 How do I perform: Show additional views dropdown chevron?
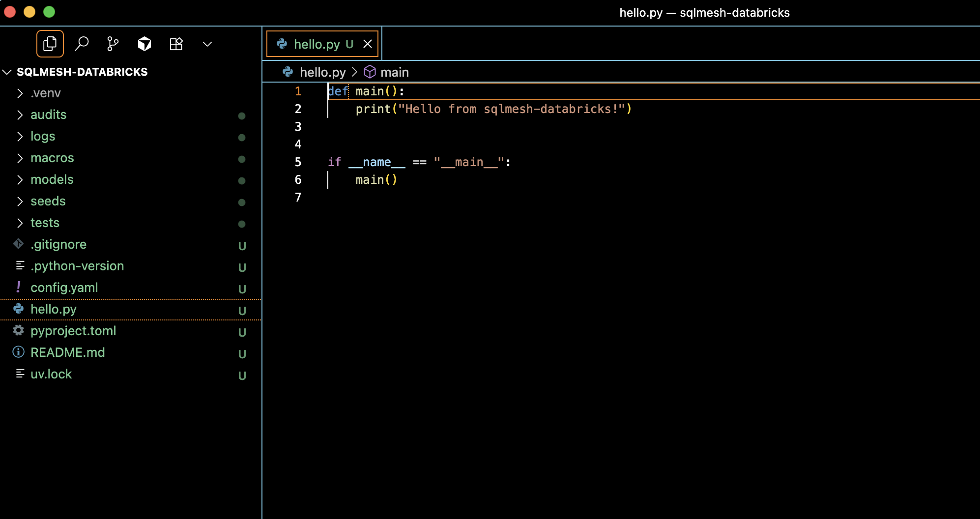point(207,44)
